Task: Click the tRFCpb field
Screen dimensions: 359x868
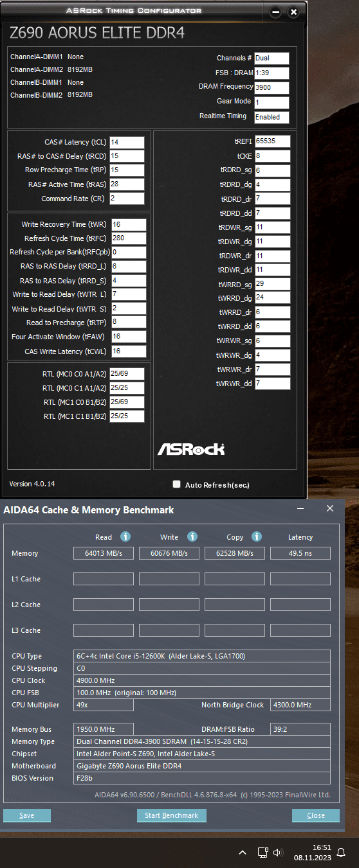Action: 129,252
